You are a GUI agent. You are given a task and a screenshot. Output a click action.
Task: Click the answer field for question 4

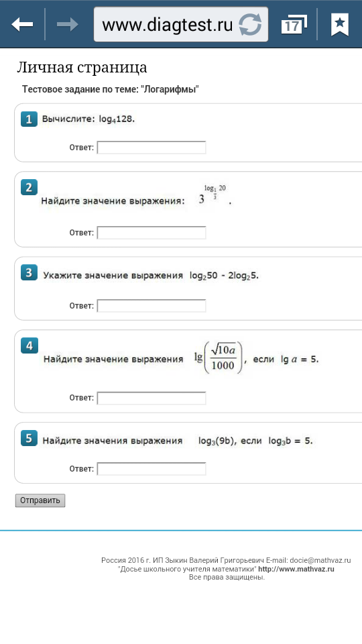click(x=152, y=398)
